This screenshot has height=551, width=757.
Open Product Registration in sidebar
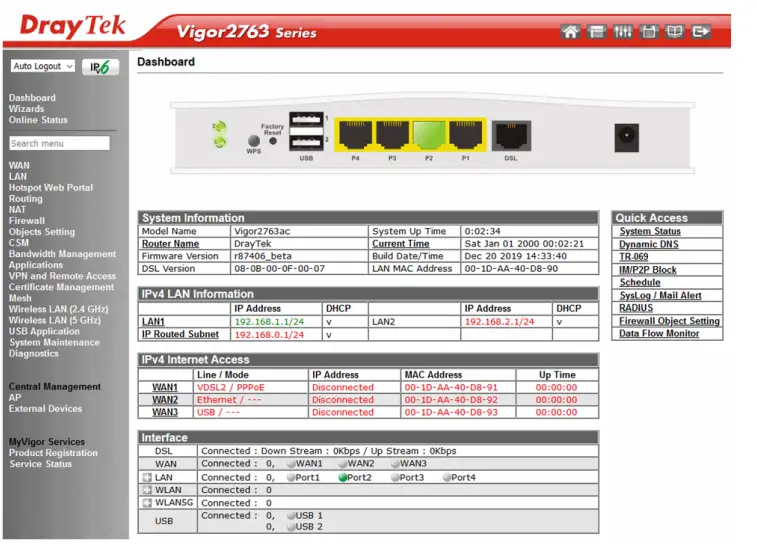(53, 453)
